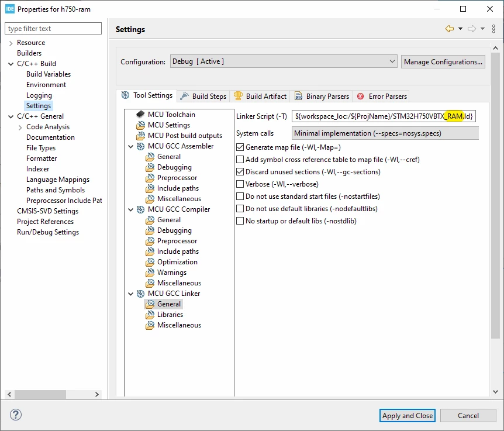The height and width of the screenshot is (431, 504).
Task: Click the Compiler Include paths icon
Action: pos(150,251)
